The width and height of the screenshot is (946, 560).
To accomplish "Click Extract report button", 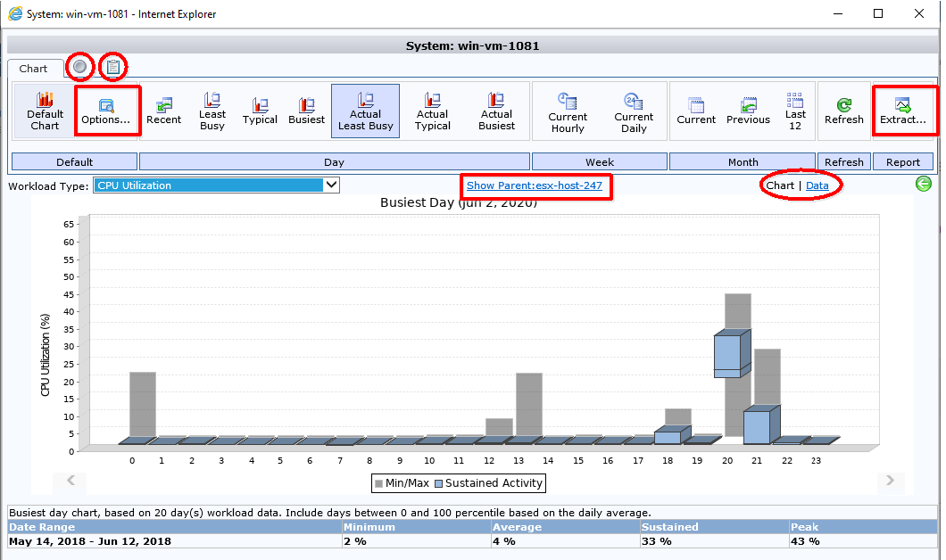I will point(903,111).
